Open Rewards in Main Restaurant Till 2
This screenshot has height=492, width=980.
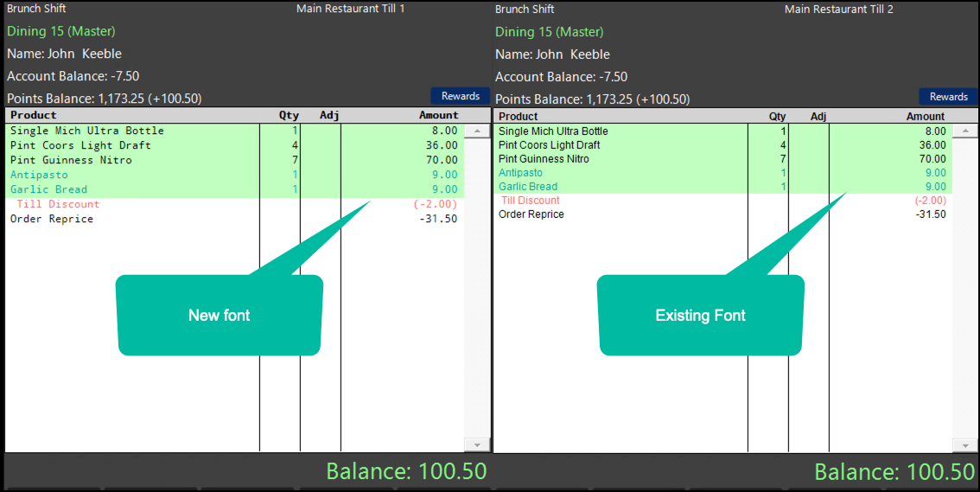click(948, 97)
